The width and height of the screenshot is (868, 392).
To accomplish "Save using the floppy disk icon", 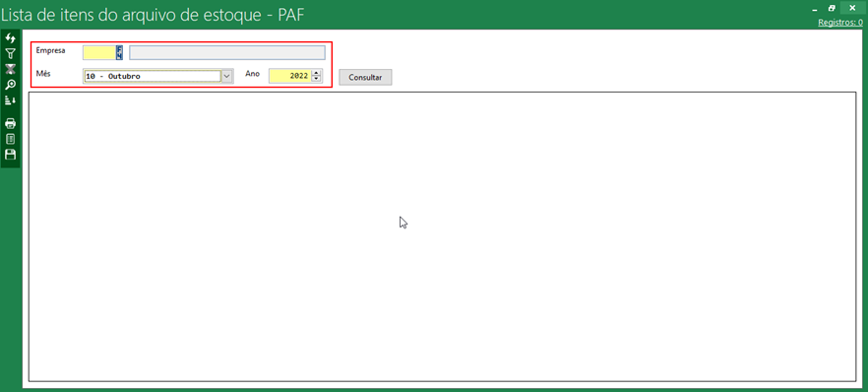I will pos(10,155).
